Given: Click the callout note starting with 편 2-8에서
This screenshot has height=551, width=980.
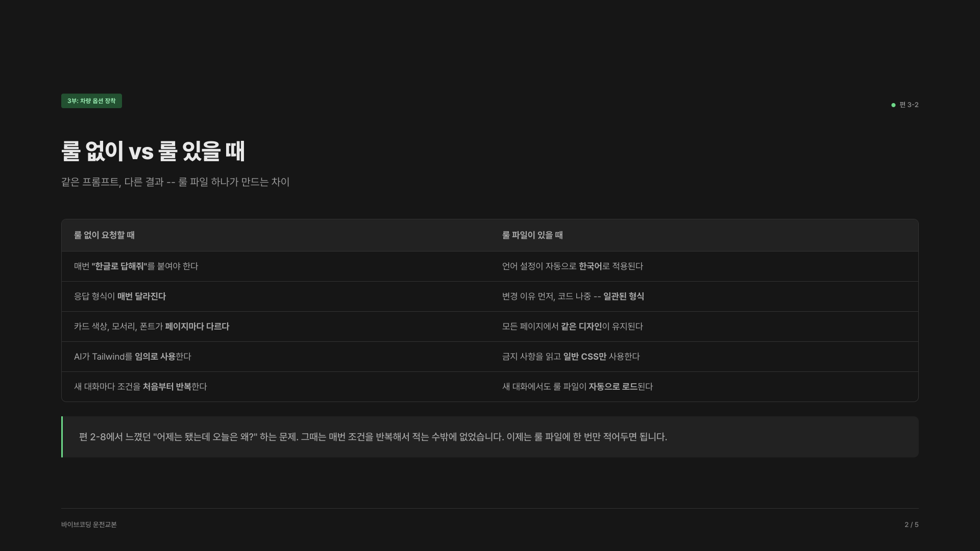Looking at the screenshot, I should 373,437.
